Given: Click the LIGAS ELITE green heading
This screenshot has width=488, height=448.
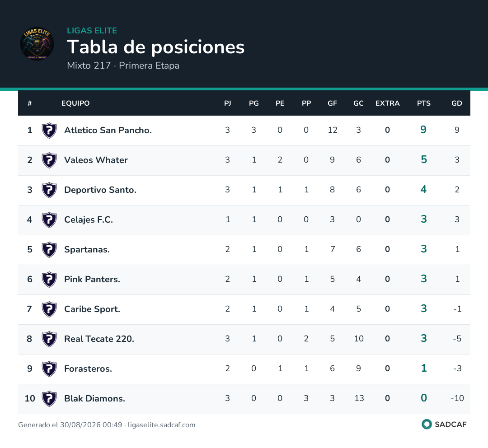Looking at the screenshot, I should coord(92,31).
